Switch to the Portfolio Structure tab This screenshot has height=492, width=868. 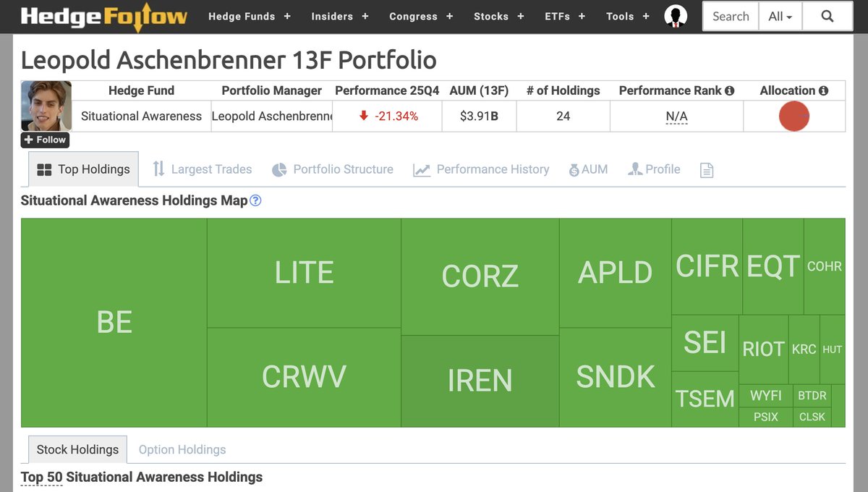(333, 169)
